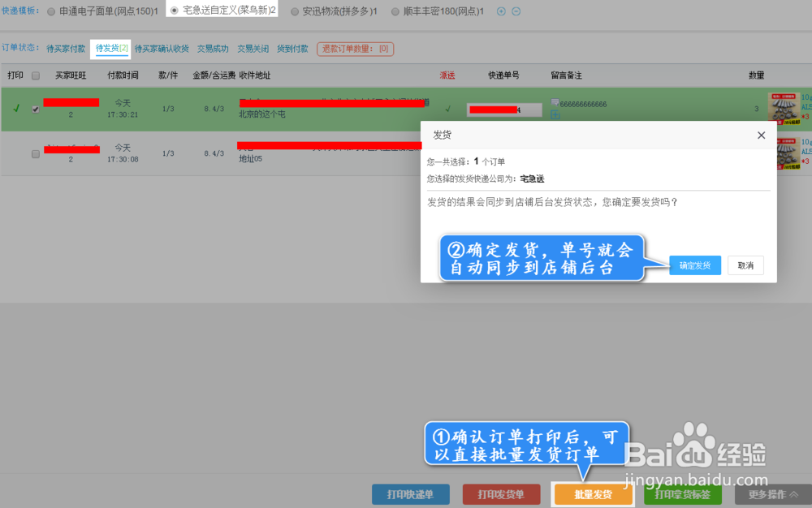The height and width of the screenshot is (508, 812).
Task: Click the plus icon under the remark note
Action: coord(554,114)
